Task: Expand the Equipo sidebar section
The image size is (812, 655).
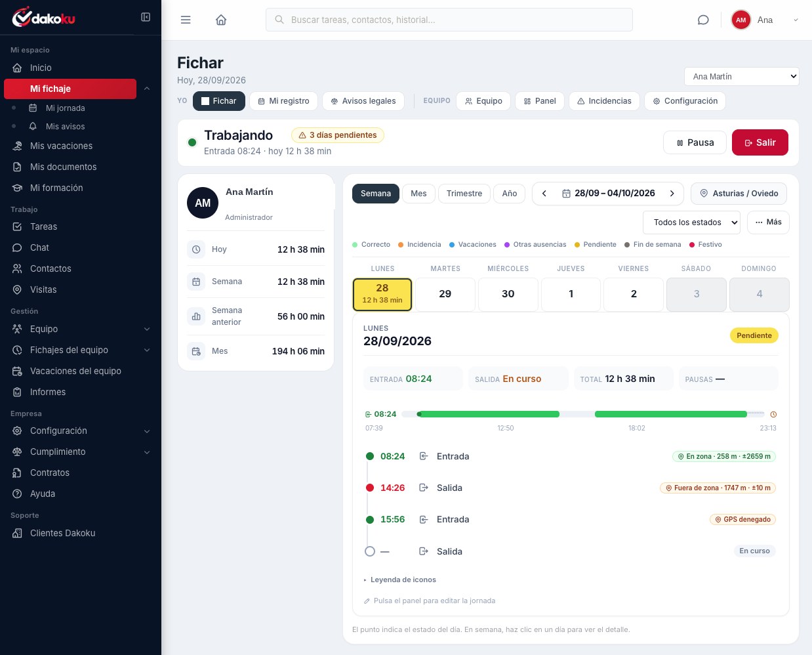Action: click(x=147, y=329)
